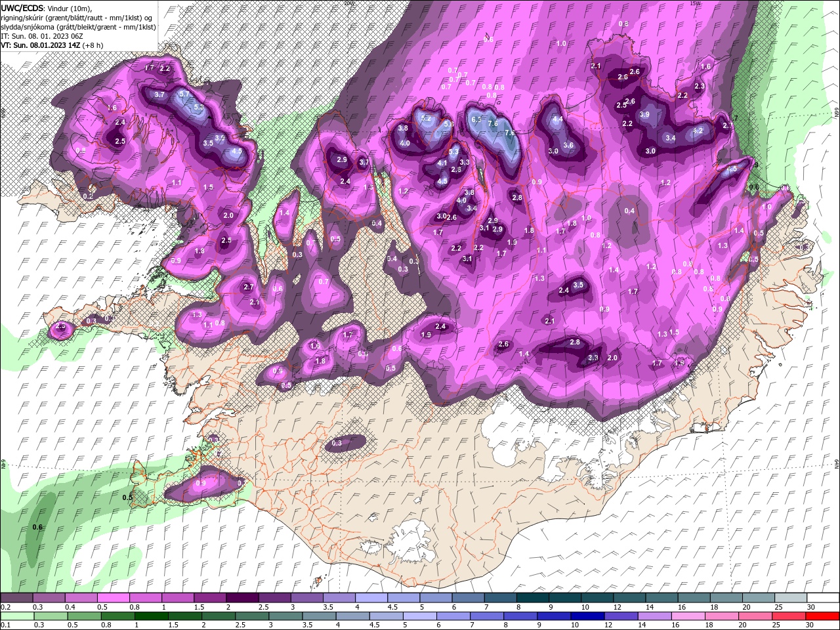Pick the bright red legend swatch after rain label 30

coord(823,616)
